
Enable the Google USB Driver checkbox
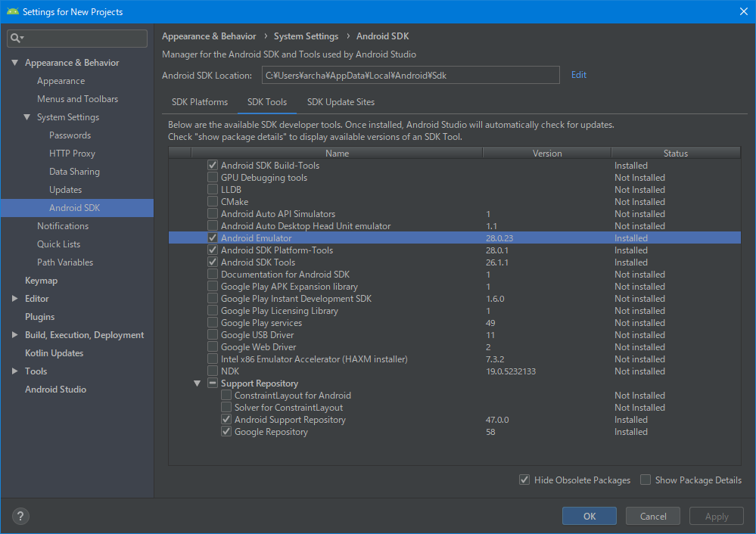tap(213, 335)
